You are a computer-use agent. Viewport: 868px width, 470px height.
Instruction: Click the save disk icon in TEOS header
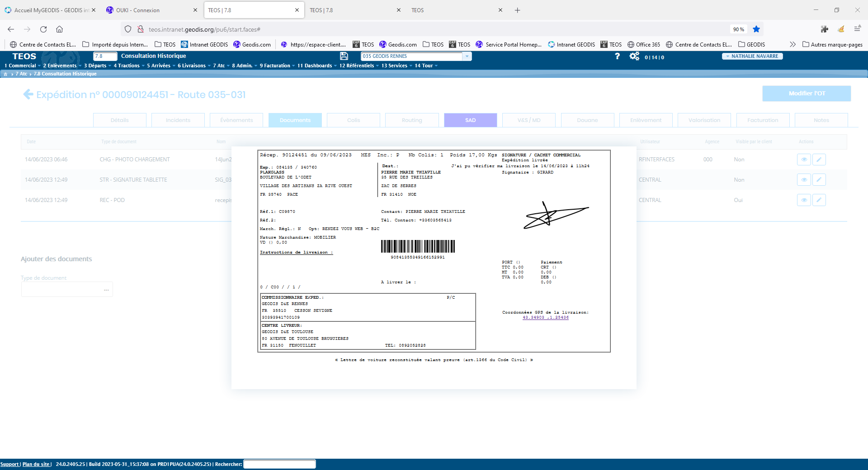(344, 56)
